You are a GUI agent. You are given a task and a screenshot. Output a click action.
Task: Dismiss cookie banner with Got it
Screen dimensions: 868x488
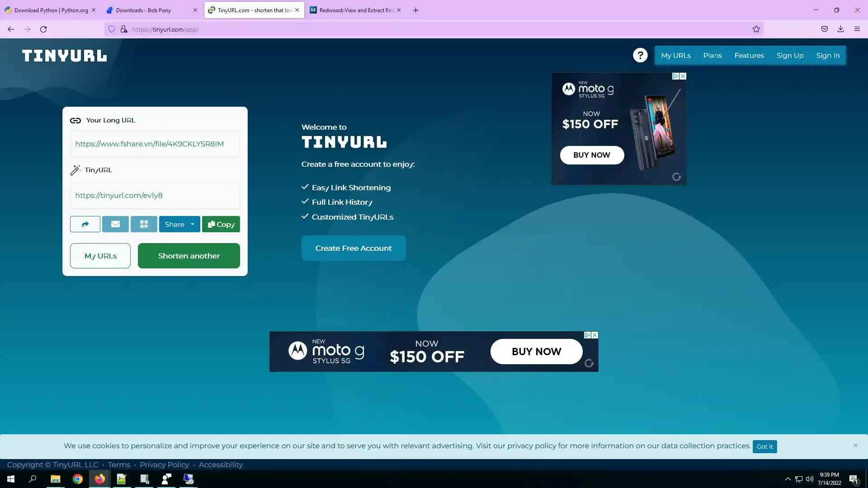(764, 446)
